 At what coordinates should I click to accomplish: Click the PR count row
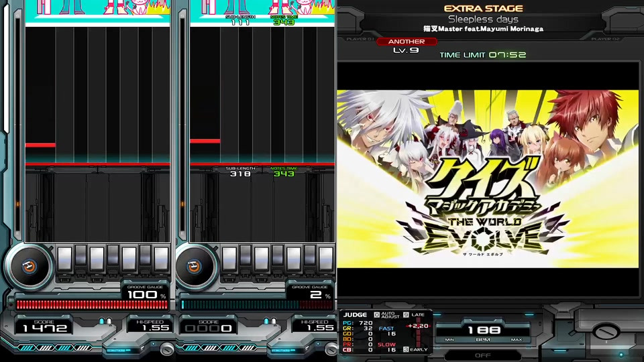pos(358,345)
